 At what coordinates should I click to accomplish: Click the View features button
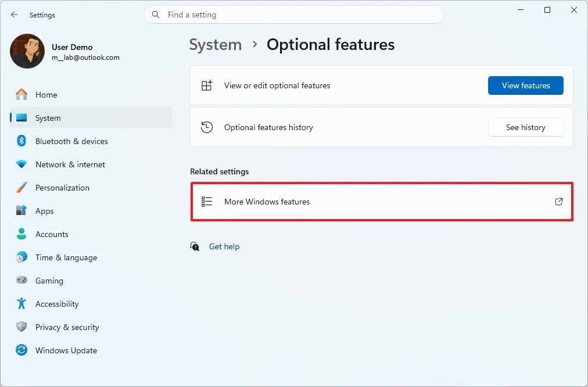pyautogui.click(x=525, y=85)
